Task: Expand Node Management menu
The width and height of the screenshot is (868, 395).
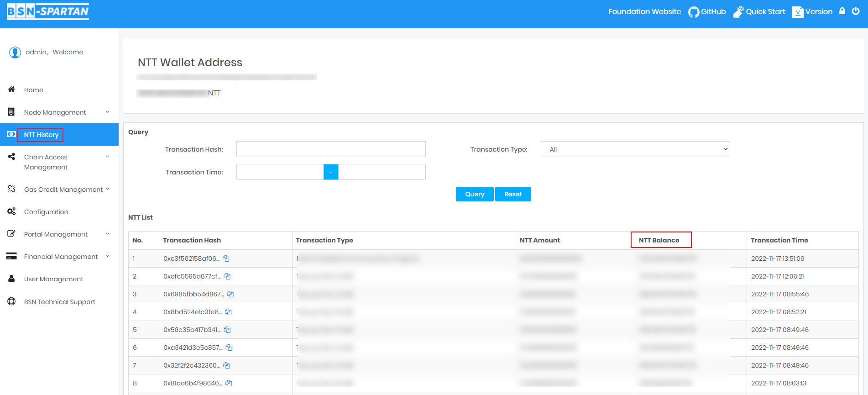Action: point(59,112)
